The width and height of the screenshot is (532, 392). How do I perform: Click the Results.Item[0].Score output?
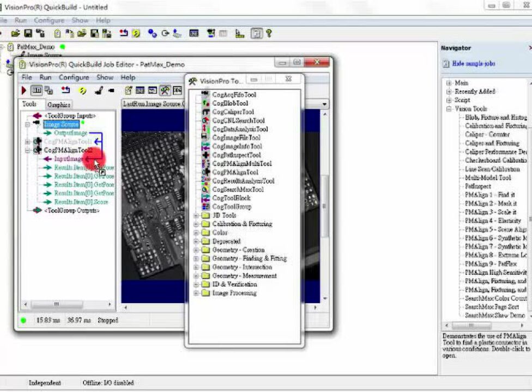pos(81,202)
